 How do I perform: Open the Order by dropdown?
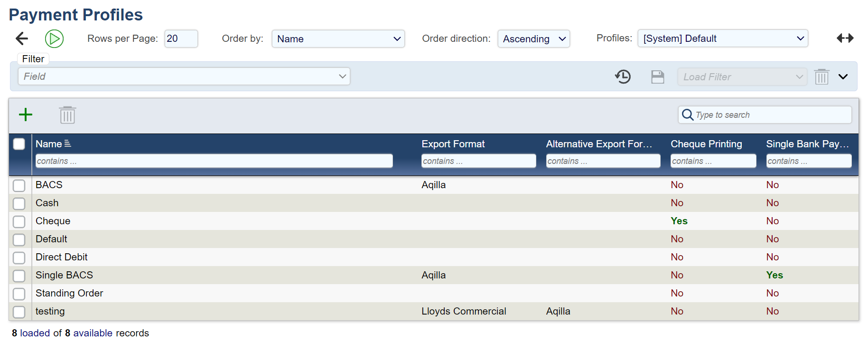(x=338, y=38)
